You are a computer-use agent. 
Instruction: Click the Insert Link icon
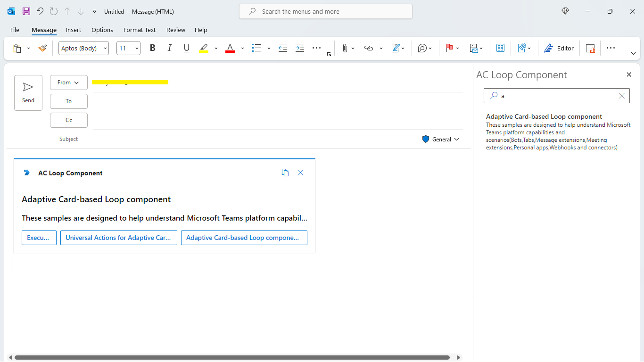coord(369,48)
